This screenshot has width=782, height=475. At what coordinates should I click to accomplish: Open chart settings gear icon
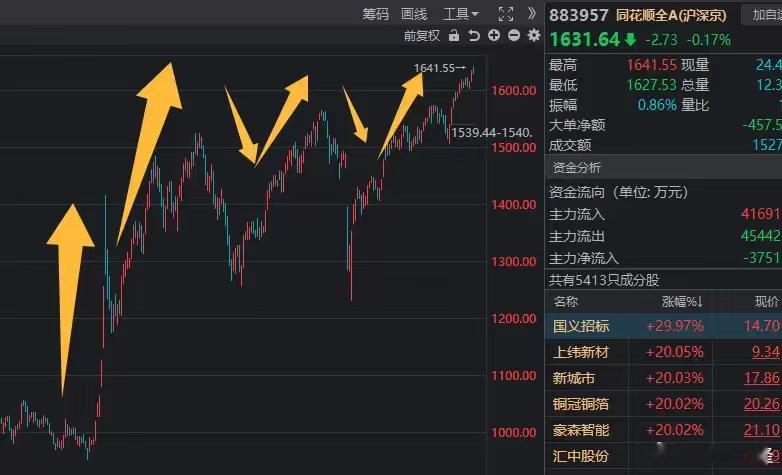pos(534,35)
